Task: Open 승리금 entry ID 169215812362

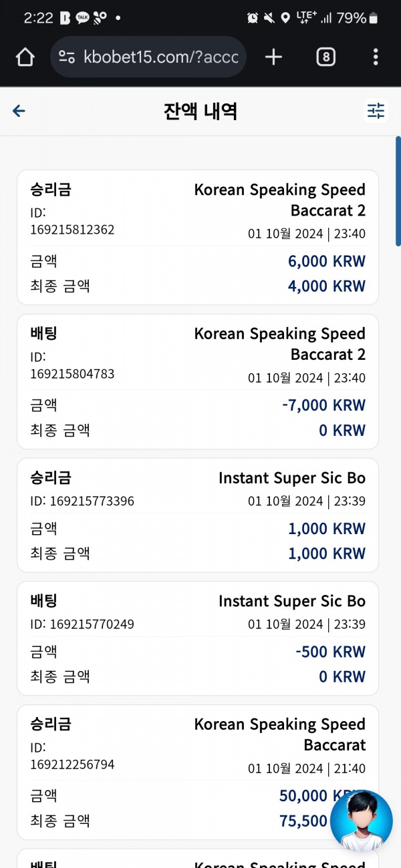Action: [198, 238]
